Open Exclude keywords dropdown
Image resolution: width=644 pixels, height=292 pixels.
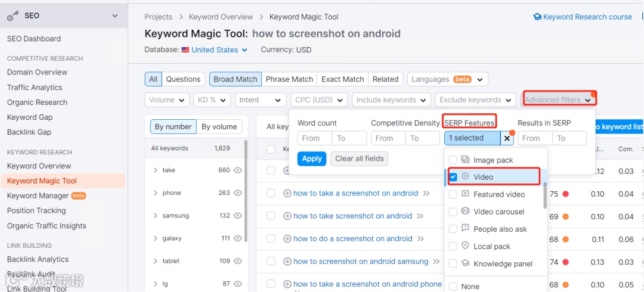point(476,100)
